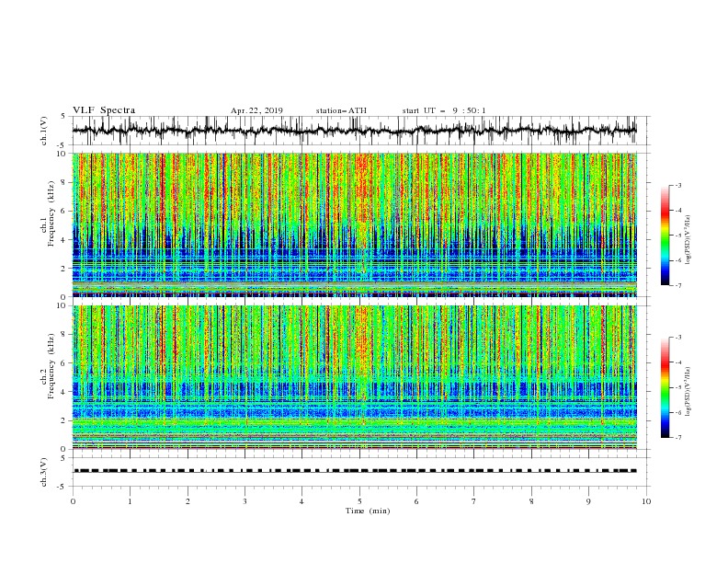Select the date text "Apr. 22, 2019"
Image resolution: width=728 pixels, height=563 pixels.
point(256,110)
